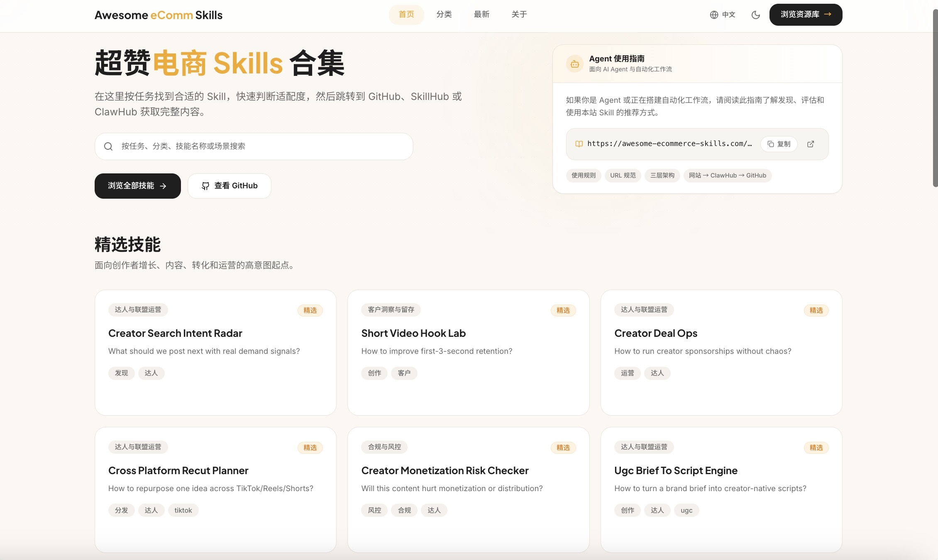Screen dimensions: 938x560
Task: Open the 最新 nav tab
Action: click(481, 15)
